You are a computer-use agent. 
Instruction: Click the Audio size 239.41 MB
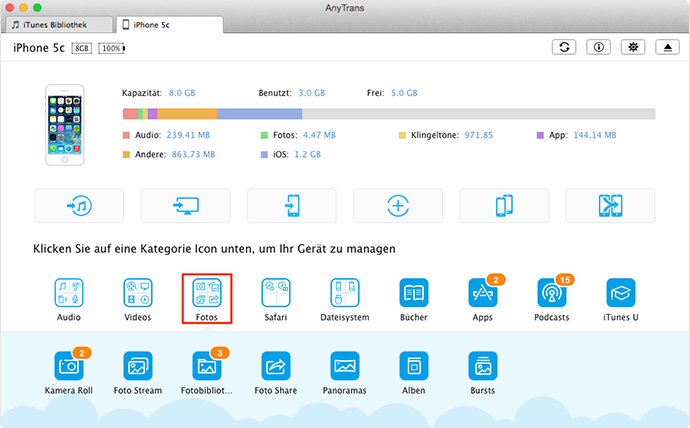[188, 135]
